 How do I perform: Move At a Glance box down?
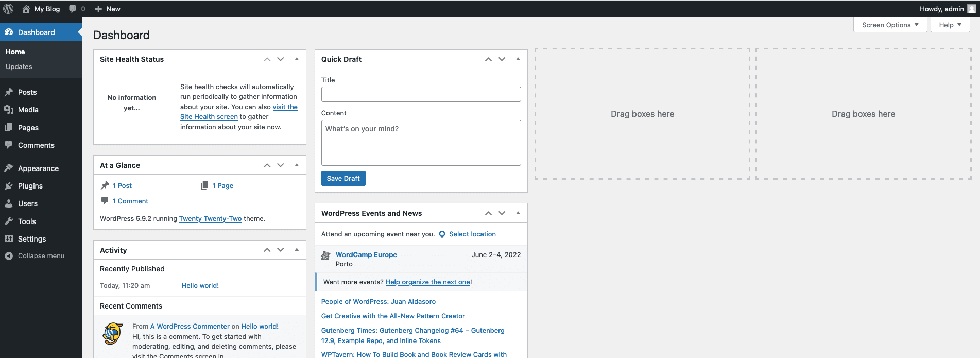[281, 165]
